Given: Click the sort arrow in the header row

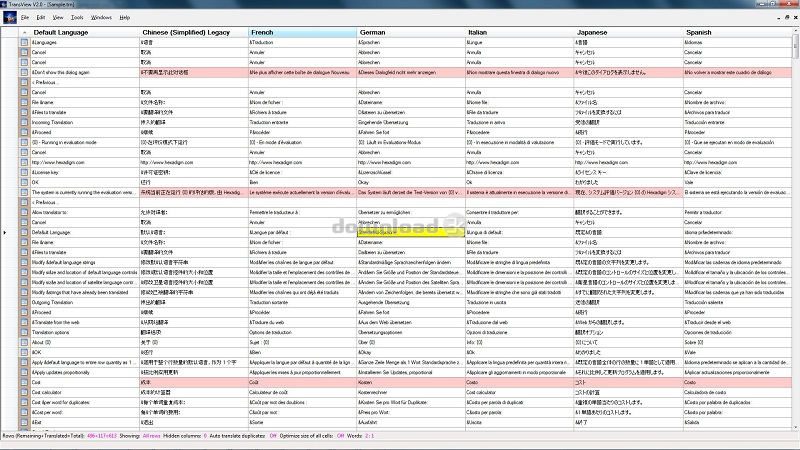Looking at the screenshot, I should click(x=24, y=32).
